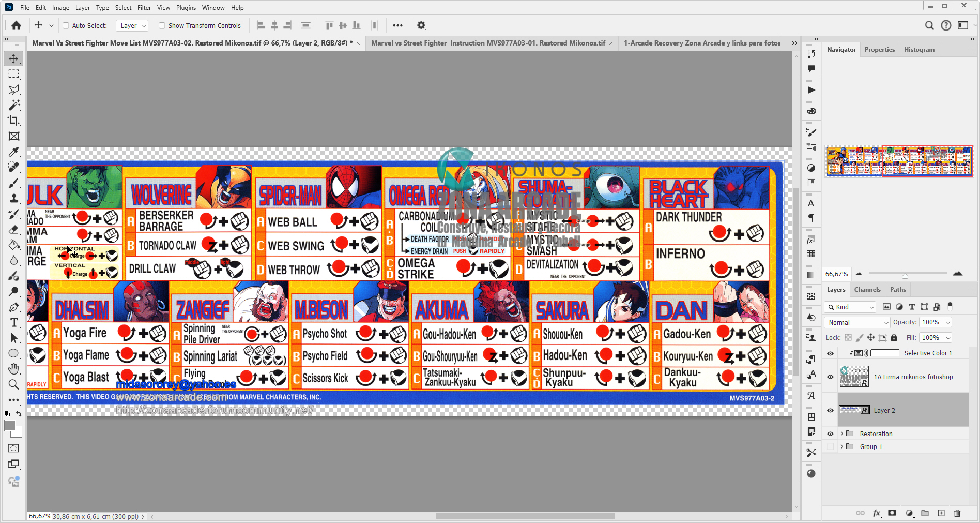Viewport: 980px width, 523px height.
Task: Open the Filter menu
Action: [144, 8]
